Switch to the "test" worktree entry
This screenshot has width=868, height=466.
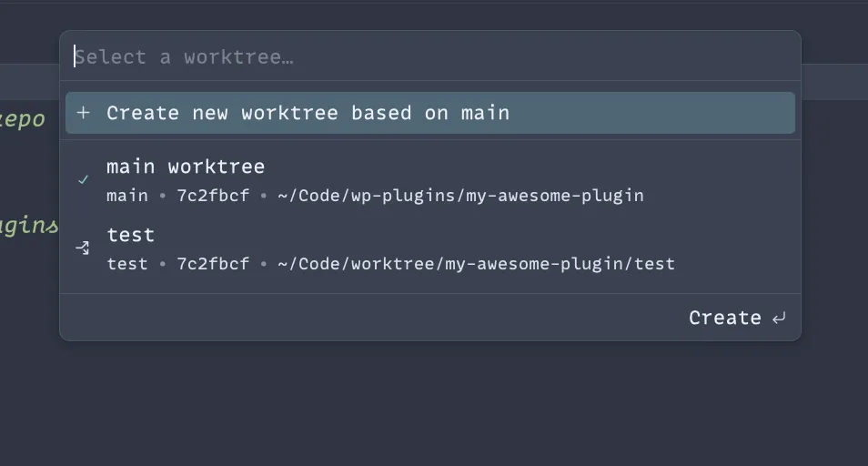point(430,249)
